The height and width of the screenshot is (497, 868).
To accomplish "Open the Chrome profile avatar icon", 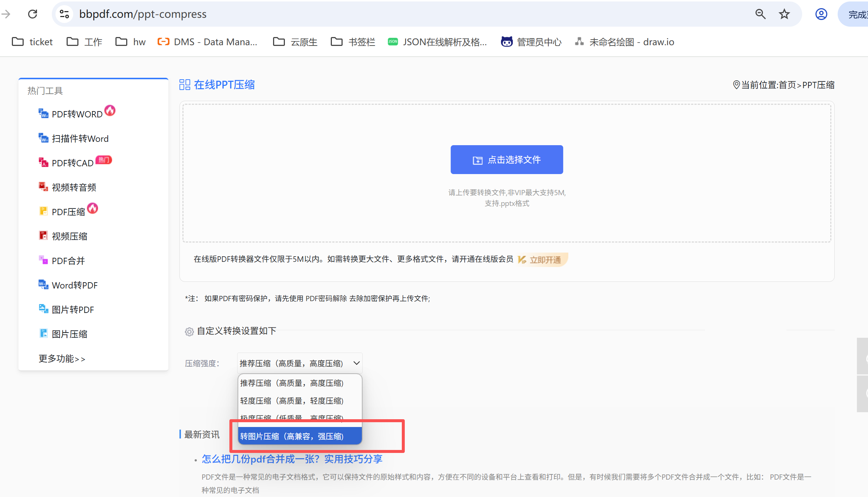I will (821, 14).
